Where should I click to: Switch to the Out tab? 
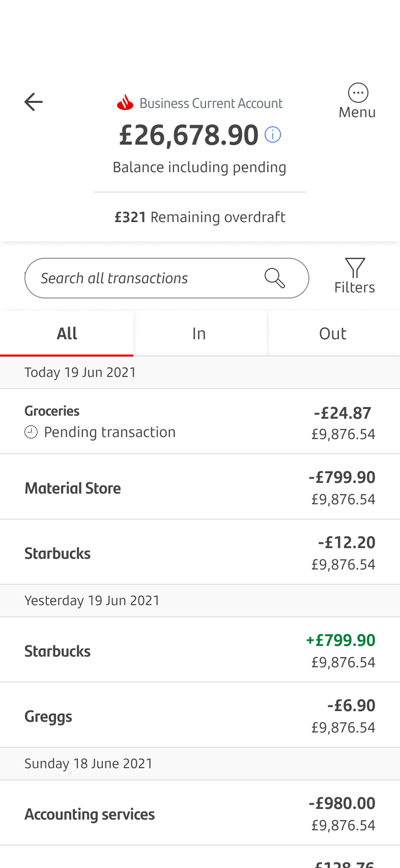point(333,334)
